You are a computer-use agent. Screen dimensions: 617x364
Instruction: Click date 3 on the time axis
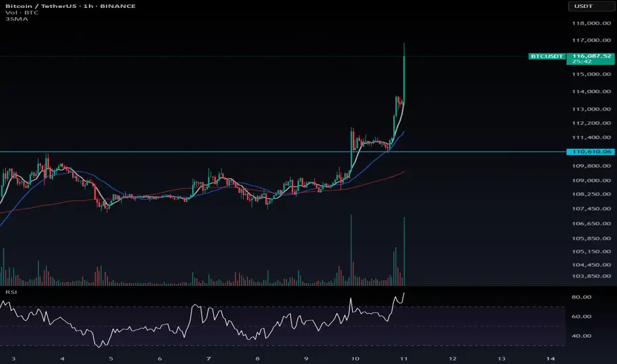(x=13, y=359)
